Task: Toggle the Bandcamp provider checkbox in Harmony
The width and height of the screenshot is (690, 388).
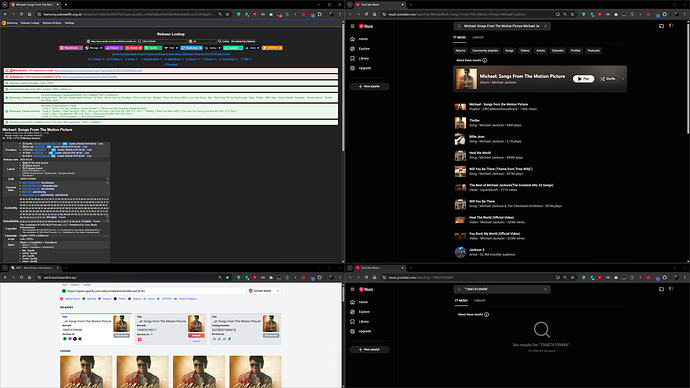Action: (x=200, y=48)
